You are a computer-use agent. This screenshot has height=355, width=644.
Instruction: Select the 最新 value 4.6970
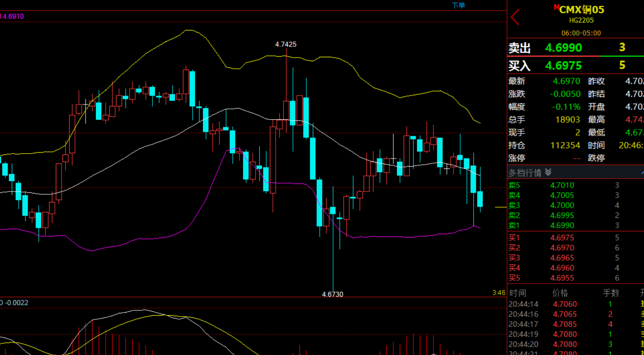coord(566,81)
